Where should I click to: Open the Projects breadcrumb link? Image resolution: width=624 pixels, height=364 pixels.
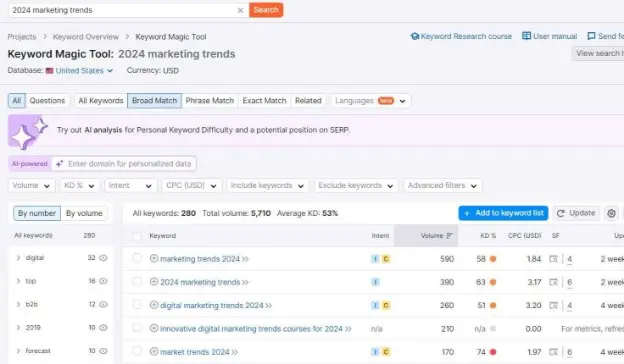(22, 37)
